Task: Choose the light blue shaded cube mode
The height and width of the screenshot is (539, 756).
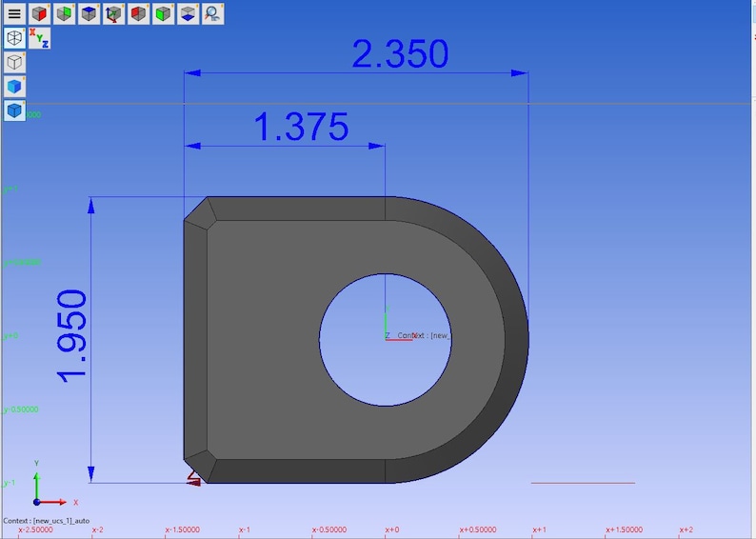Action: (14, 87)
